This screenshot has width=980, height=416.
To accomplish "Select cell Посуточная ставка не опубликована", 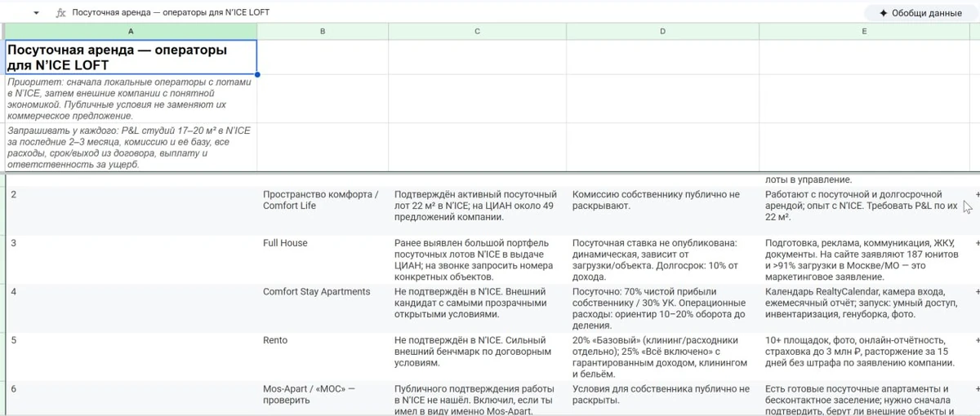I will tap(662, 259).
